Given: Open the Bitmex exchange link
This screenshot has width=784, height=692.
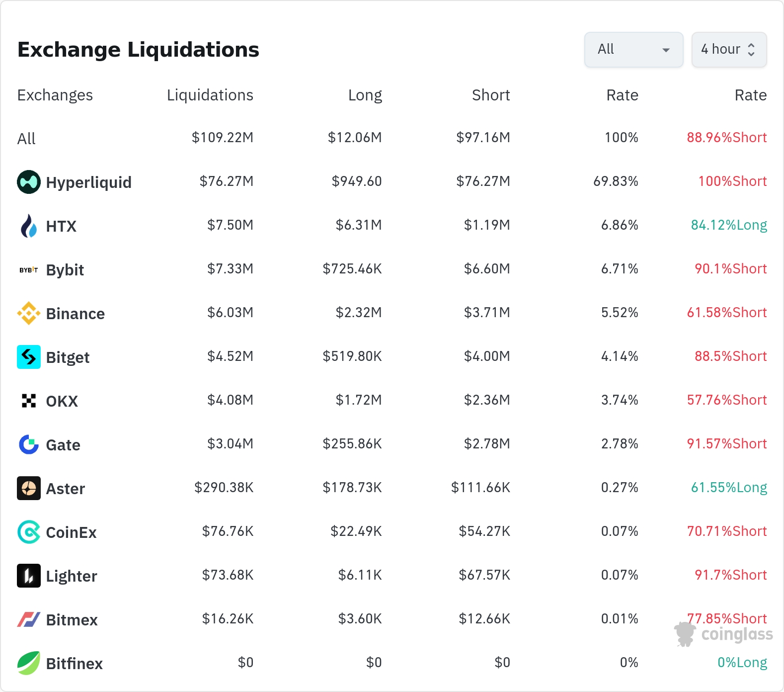Looking at the screenshot, I should click(72, 620).
